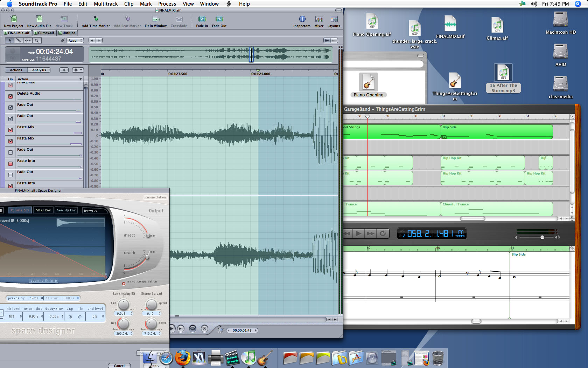588x368 pixels.
Task: Adjust the 200.0Hz frequency stepper
Action: pos(131,334)
